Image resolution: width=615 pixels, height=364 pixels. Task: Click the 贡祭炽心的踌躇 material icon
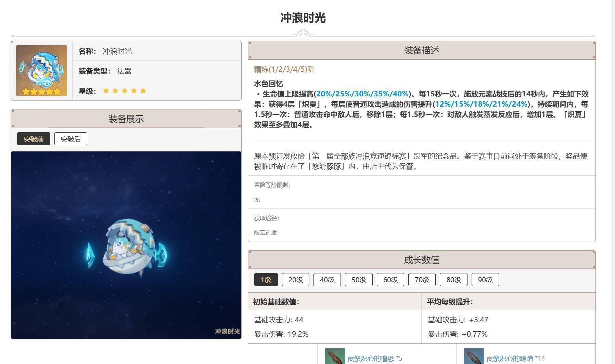point(474,356)
